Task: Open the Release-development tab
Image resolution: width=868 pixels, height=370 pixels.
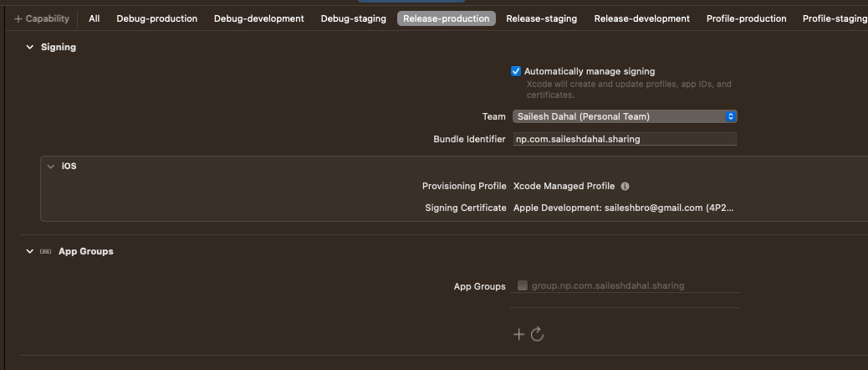Action: click(x=641, y=18)
